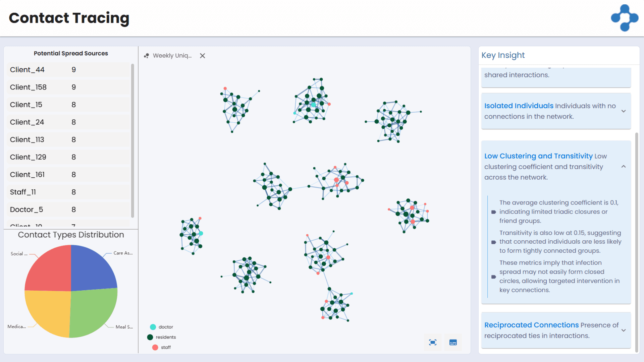Click the Contact Tracing page title
Screen dimensions: 644x362
69,18
